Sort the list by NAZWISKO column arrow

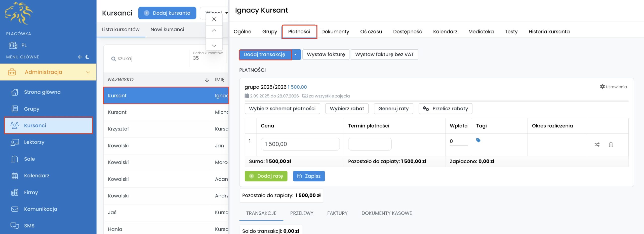coord(207,80)
